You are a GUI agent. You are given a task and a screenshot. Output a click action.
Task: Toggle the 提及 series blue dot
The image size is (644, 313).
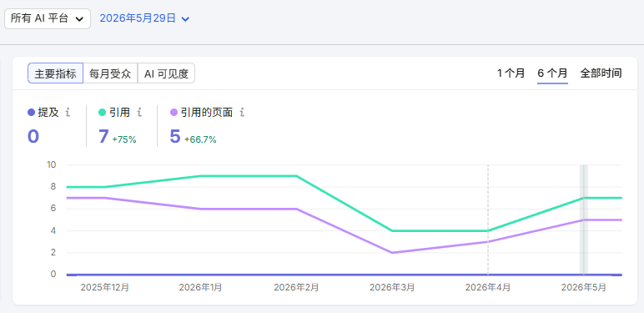click(x=31, y=112)
